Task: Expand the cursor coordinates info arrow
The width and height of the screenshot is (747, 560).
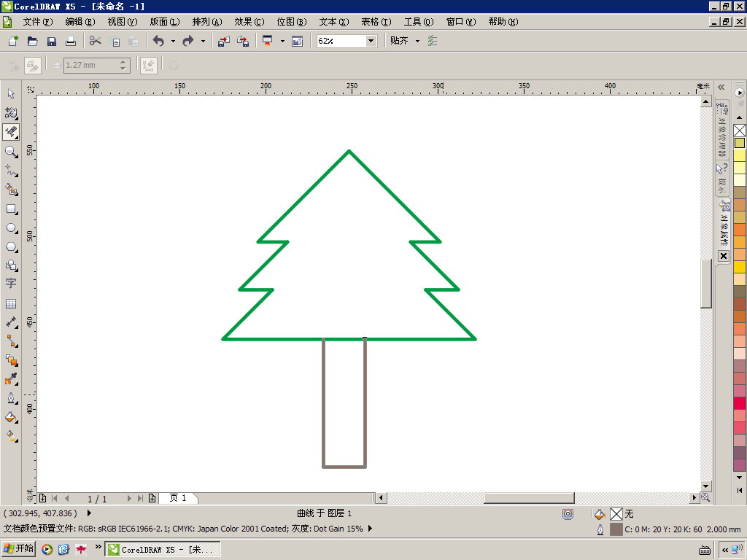Action: pyautogui.click(x=89, y=513)
